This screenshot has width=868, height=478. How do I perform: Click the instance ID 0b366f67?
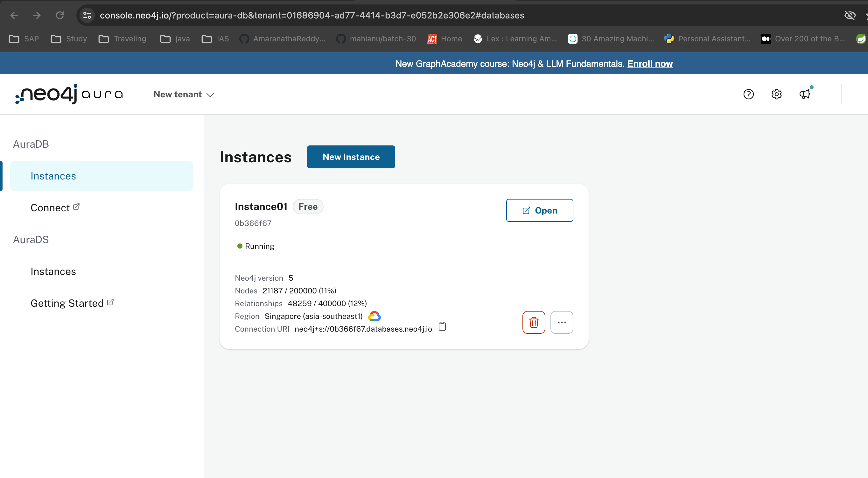(253, 223)
